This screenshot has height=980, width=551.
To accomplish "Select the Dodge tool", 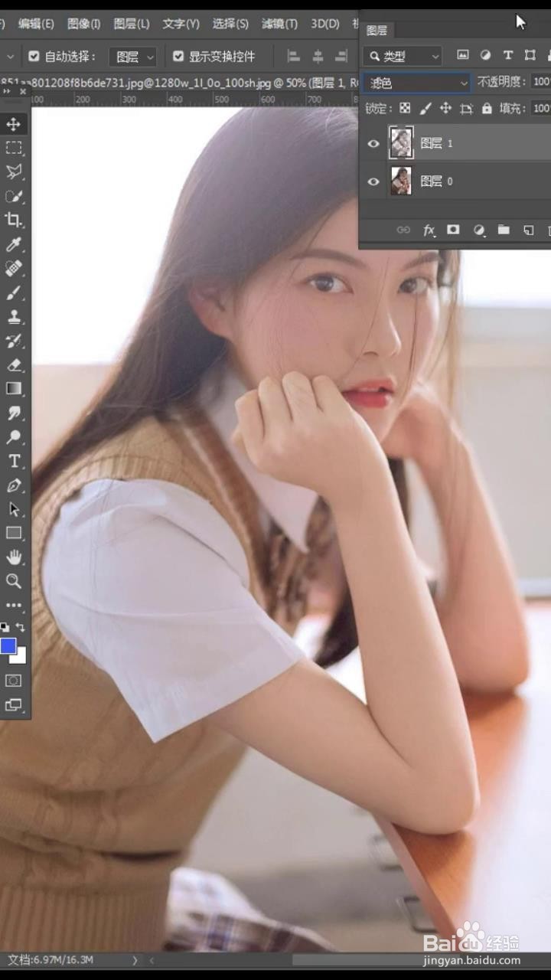I will (x=14, y=437).
